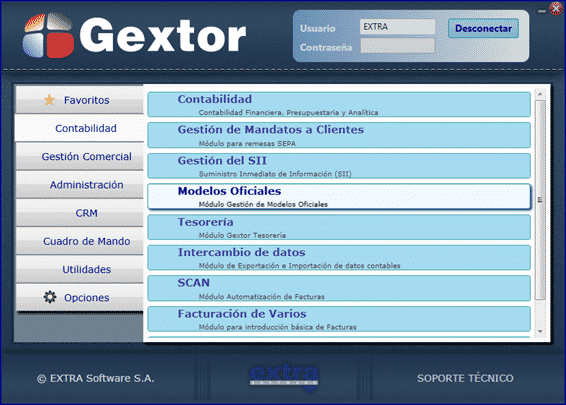Launch the Contabilidad Financiera module

(x=339, y=104)
